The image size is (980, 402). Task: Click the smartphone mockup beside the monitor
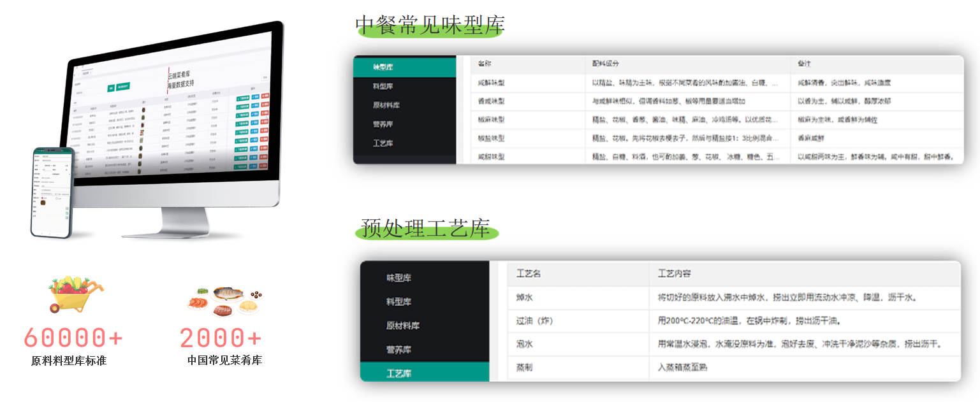(x=52, y=192)
